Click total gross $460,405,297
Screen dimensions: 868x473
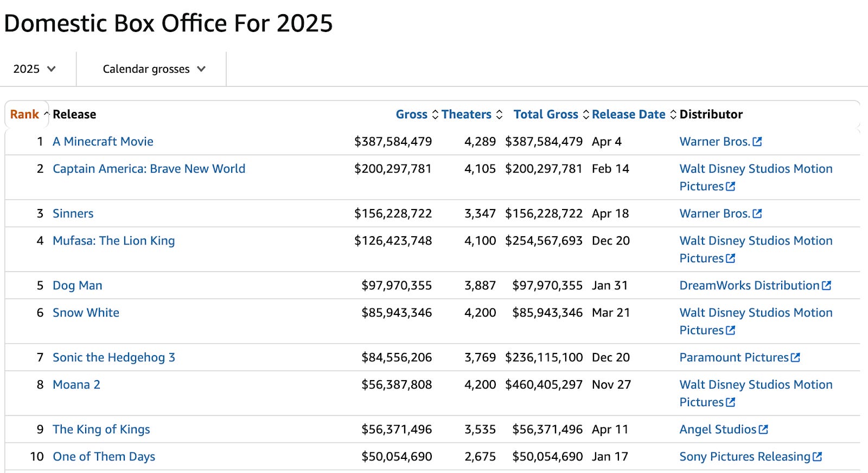[x=544, y=384]
